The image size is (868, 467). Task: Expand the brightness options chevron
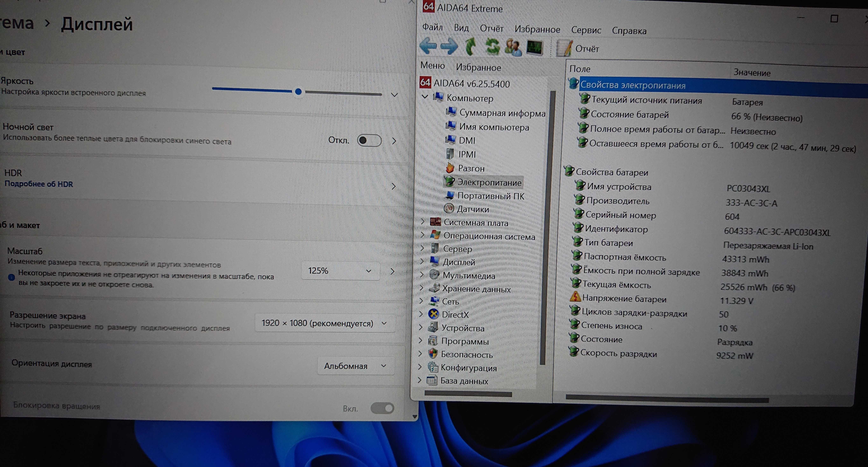pyautogui.click(x=395, y=95)
